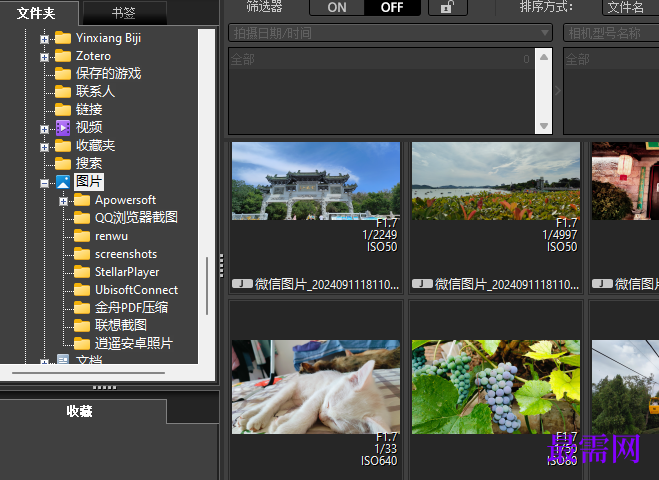
Task: Click the 联系人 folder label
Action: point(95,92)
